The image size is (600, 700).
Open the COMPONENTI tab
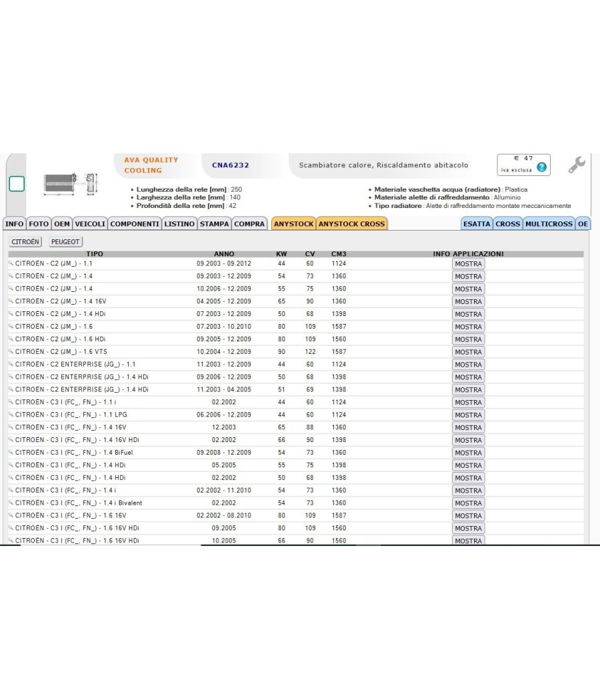pyautogui.click(x=135, y=223)
